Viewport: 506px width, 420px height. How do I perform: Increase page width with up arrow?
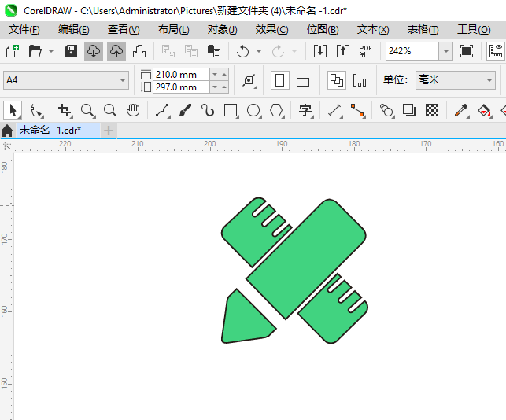click(224, 75)
